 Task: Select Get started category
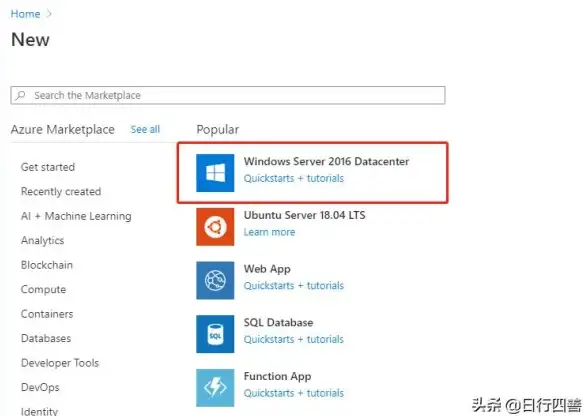click(48, 167)
